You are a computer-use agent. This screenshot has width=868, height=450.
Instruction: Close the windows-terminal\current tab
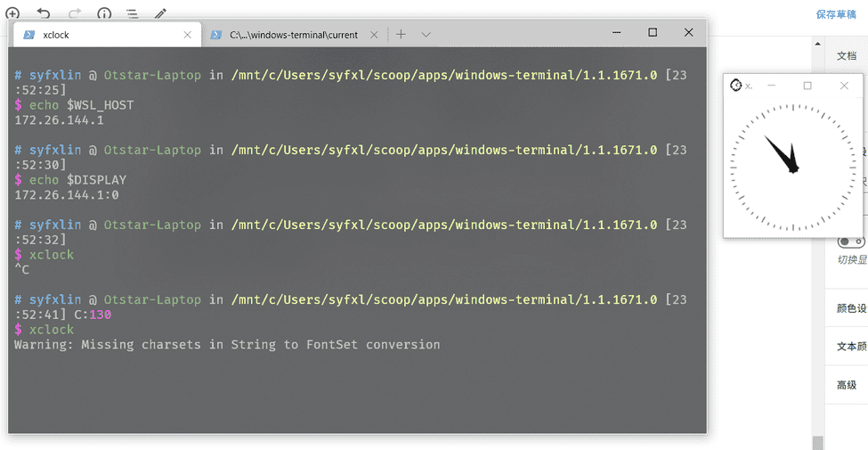click(374, 35)
